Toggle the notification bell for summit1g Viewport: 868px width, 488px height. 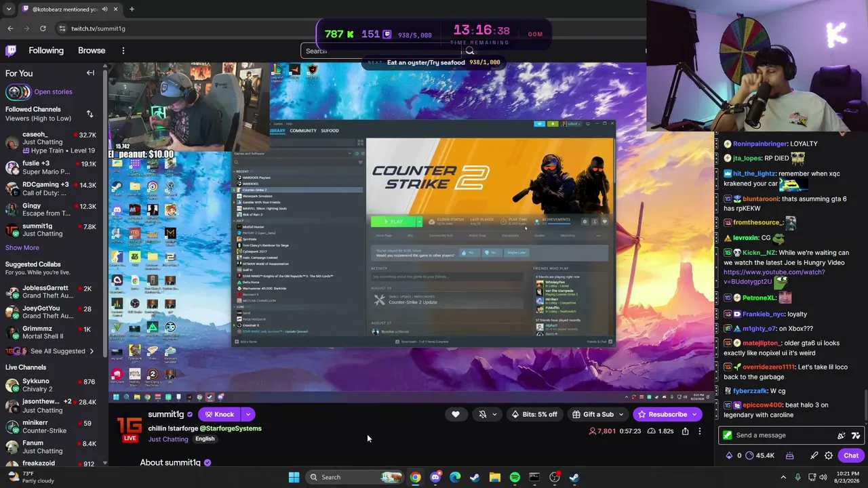[483, 414]
